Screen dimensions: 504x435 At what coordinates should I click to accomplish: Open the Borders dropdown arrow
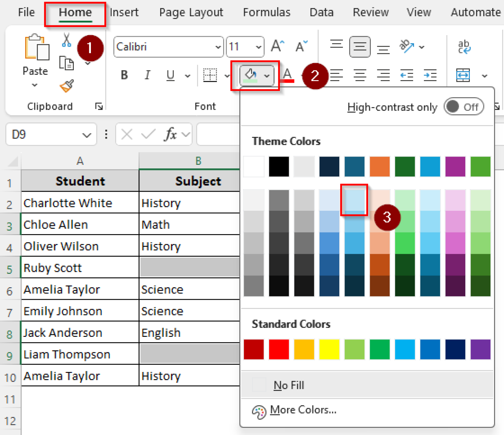point(227,75)
